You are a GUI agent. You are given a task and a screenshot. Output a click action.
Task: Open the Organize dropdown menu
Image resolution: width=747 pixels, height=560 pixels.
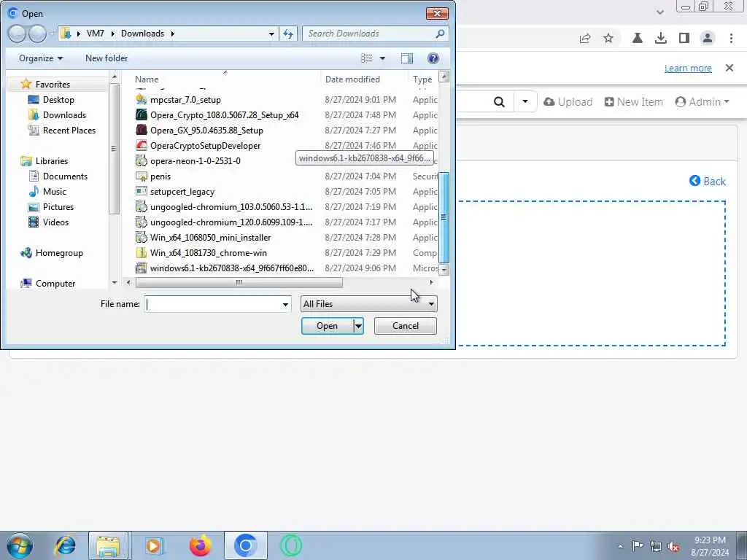point(41,58)
